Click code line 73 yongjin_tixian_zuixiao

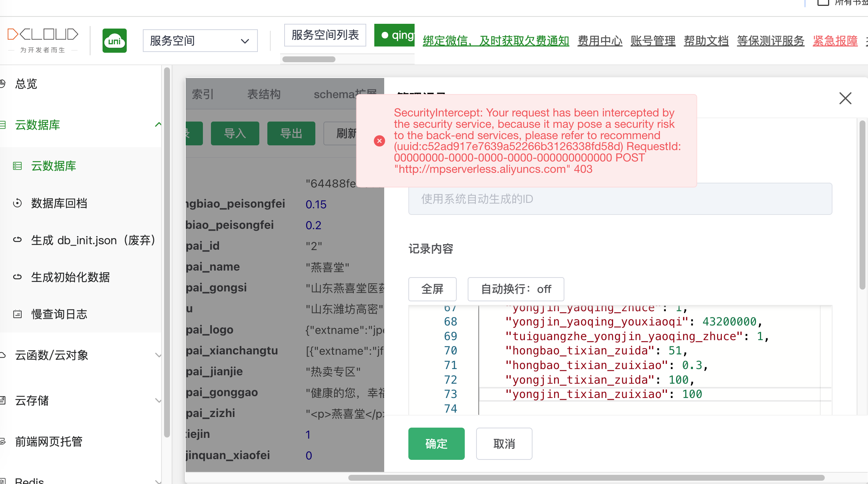click(604, 394)
